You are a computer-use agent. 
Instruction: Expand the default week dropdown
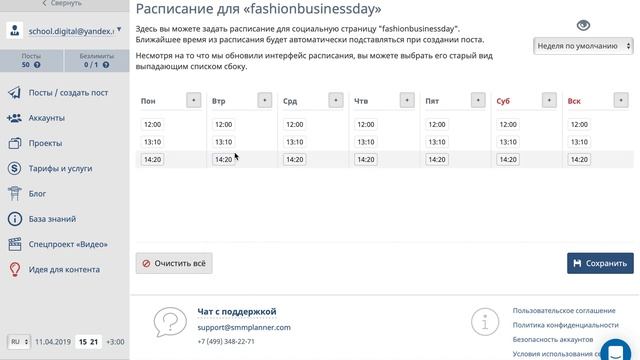click(583, 46)
